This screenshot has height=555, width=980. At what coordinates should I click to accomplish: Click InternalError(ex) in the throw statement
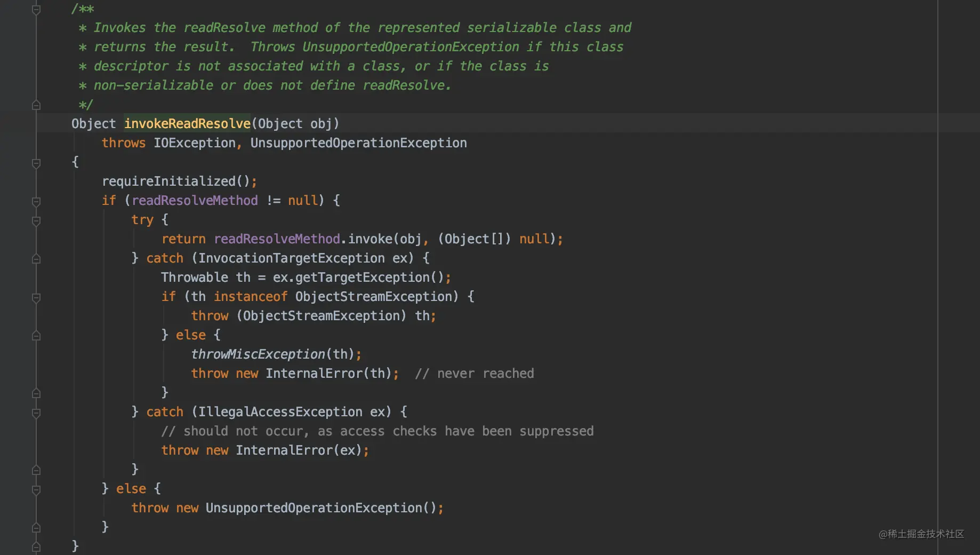tap(299, 450)
